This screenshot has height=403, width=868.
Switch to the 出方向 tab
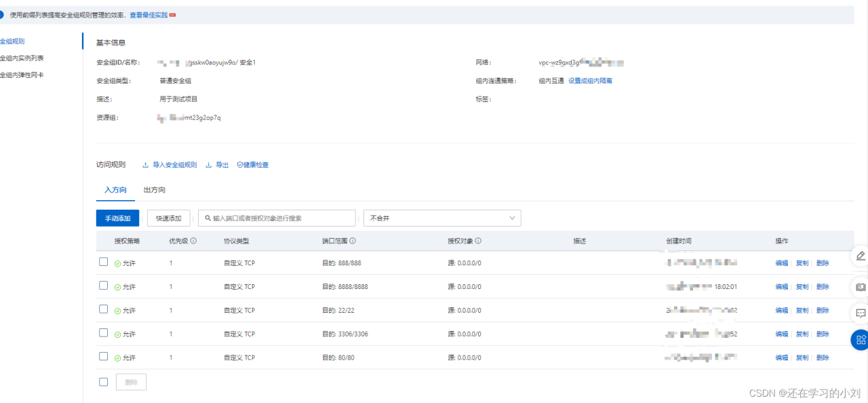tap(155, 190)
